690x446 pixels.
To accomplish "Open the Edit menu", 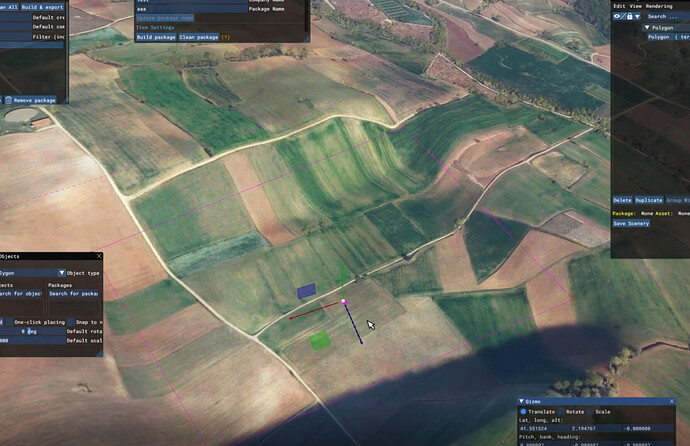I will point(619,6).
